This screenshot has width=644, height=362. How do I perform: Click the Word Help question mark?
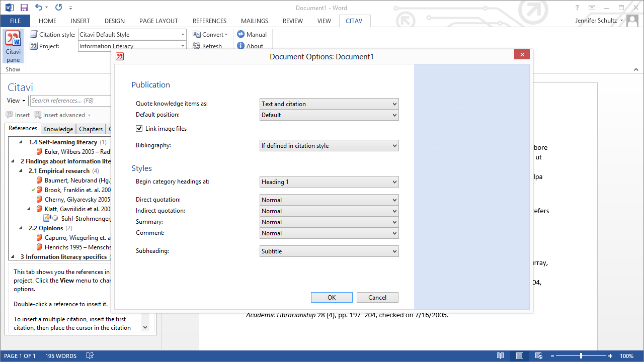pos(577,8)
